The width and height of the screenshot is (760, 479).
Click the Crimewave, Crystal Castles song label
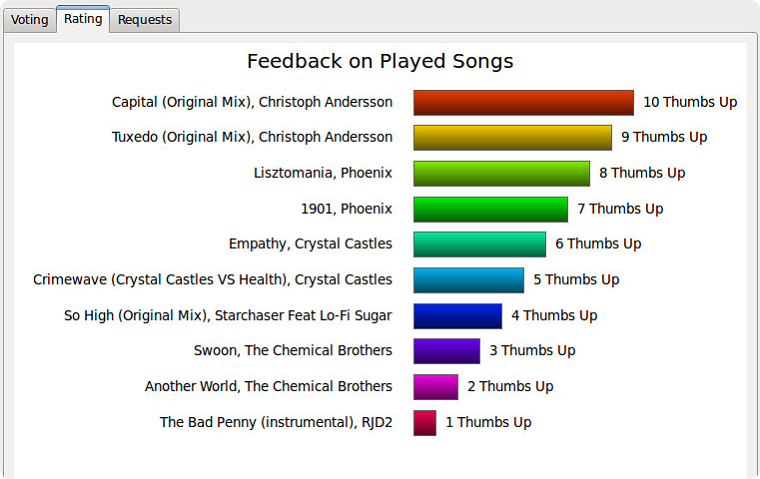click(x=213, y=280)
